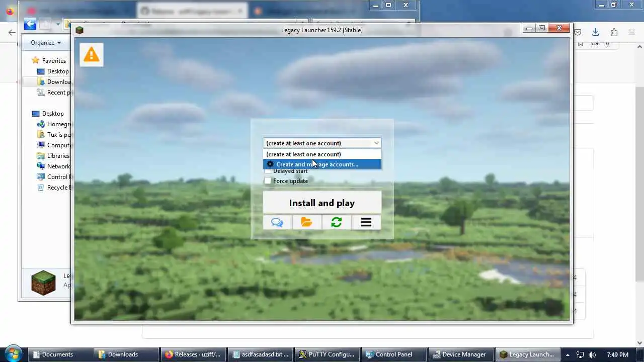Screen dimensions: 644x362
Task: Open Control Panel taskbar button
Action: click(x=394, y=354)
